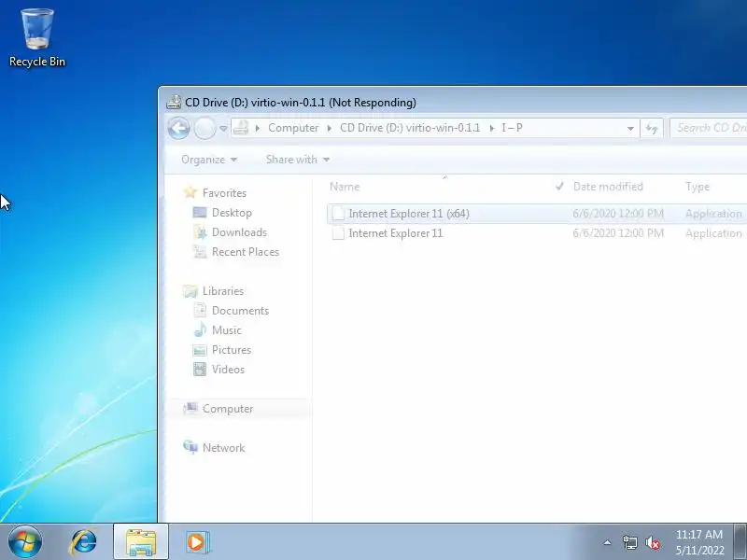Click the Network icon in sidebar
The image size is (747, 560).
coord(190,447)
